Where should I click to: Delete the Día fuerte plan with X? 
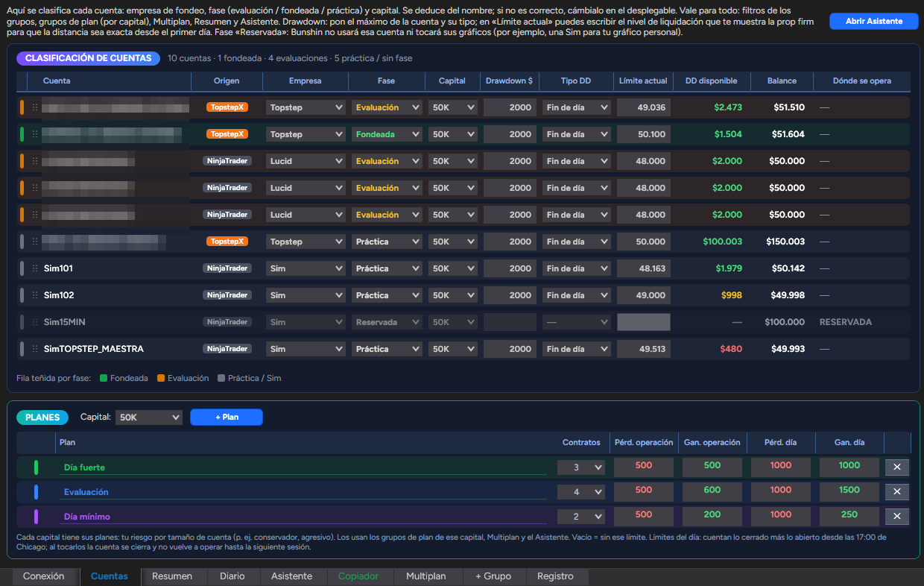point(896,467)
